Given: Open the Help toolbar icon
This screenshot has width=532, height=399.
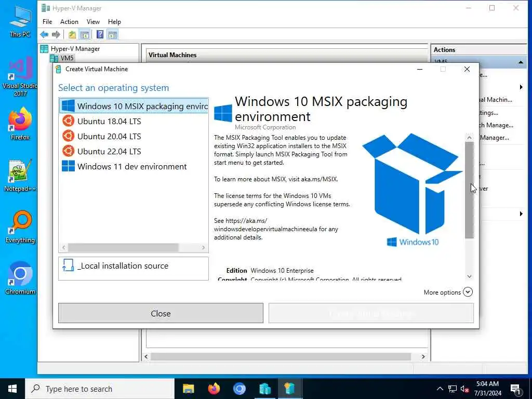Looking at the screenshot, I should (x=100, y=35).
